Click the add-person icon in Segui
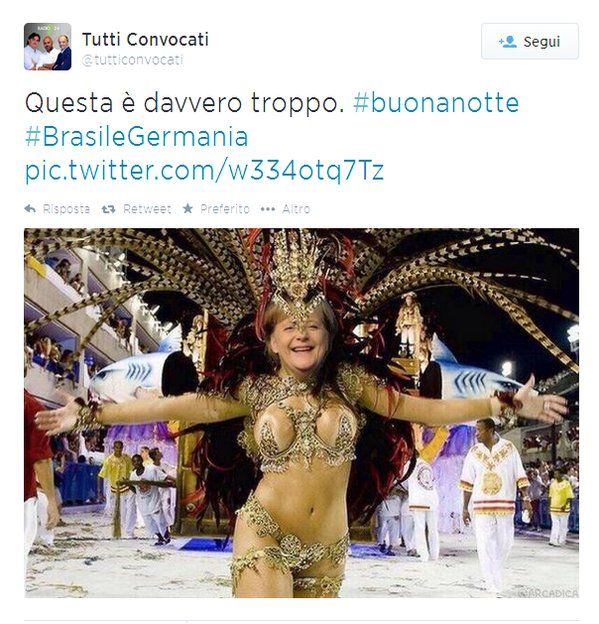599x624 pixels. [507, 42]
